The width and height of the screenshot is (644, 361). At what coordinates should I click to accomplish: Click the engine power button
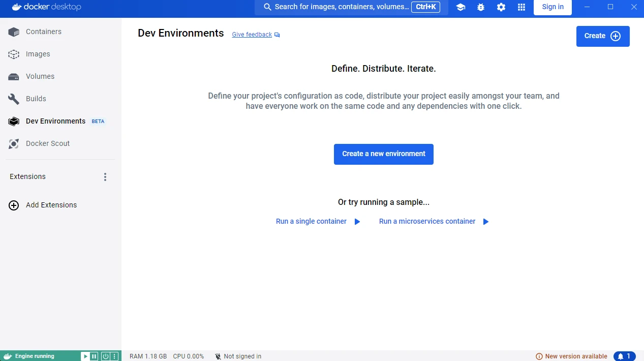pyautogui.click(x=106, y=356)
